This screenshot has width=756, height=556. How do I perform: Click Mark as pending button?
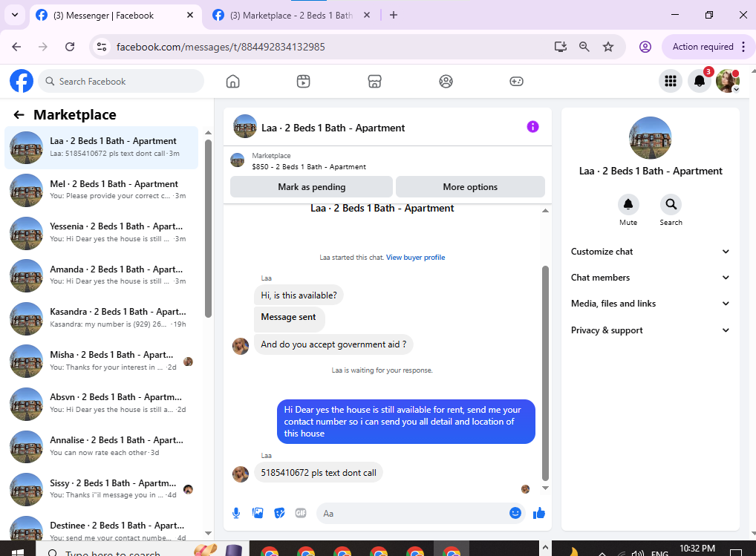click(311, 187)
